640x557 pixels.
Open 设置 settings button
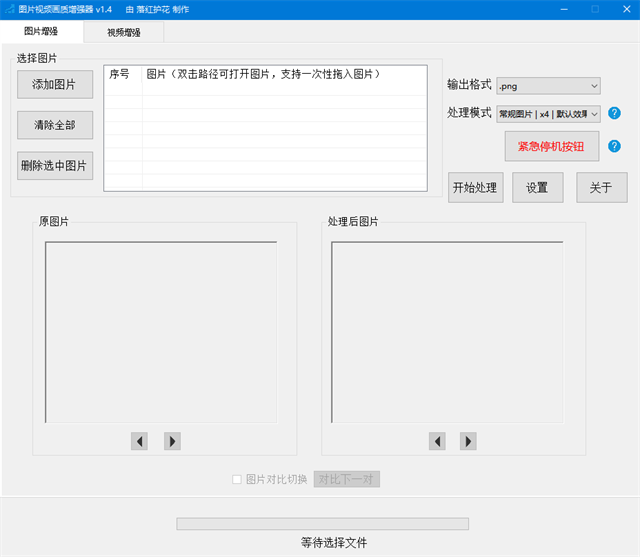538,188
